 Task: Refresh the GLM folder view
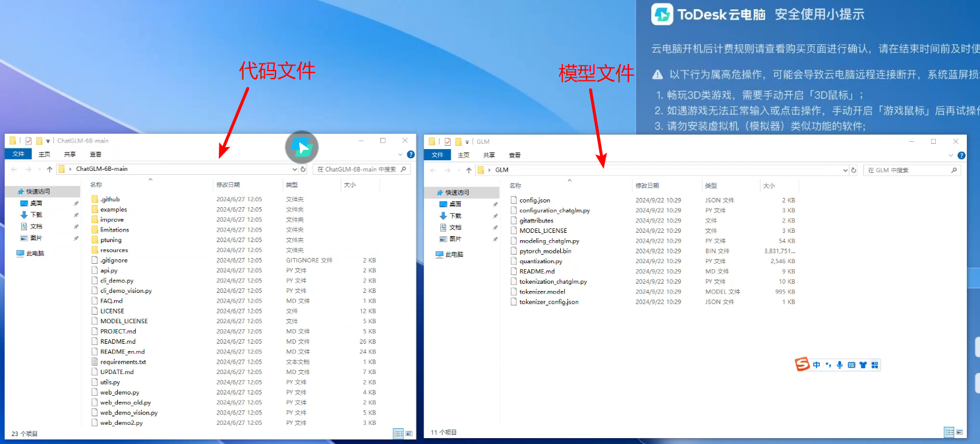click(854, 170)
